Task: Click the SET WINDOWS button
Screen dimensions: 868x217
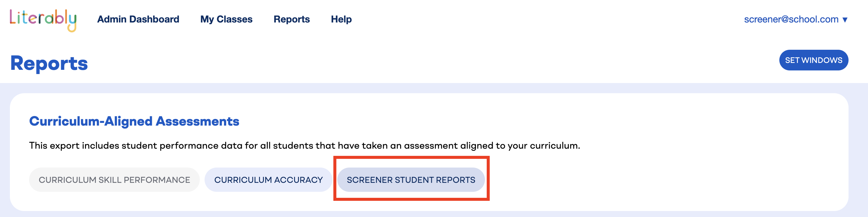Action: click(x=813, y=60)
